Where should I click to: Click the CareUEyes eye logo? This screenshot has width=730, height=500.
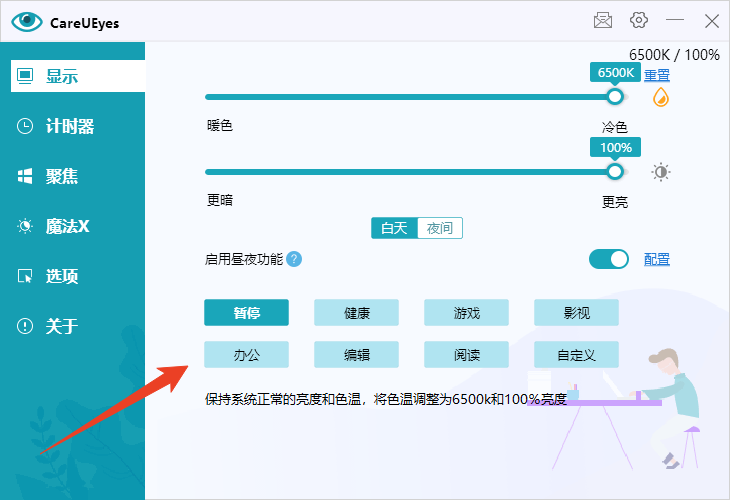pos(27,22)
